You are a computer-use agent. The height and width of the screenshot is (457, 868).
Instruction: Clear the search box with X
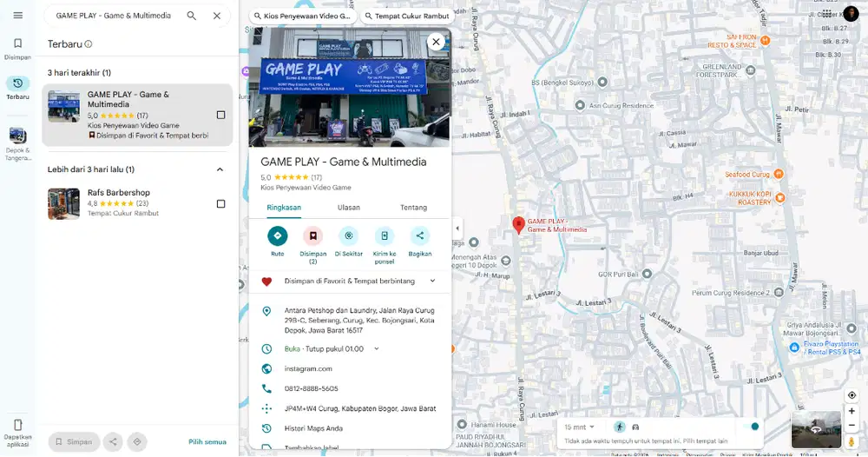[x=217, y=16]
